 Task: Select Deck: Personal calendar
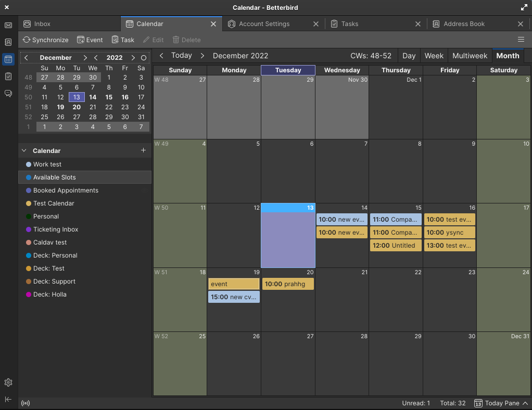click(85, 255)
